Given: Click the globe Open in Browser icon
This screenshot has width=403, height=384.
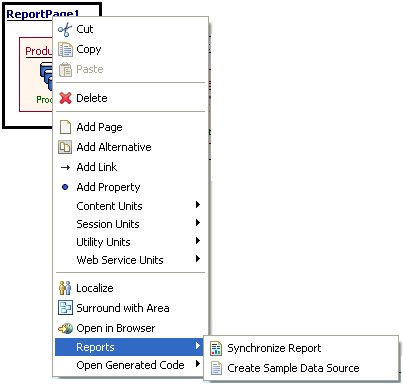Looking at the screenshot, I should click(x=65, y=328).
